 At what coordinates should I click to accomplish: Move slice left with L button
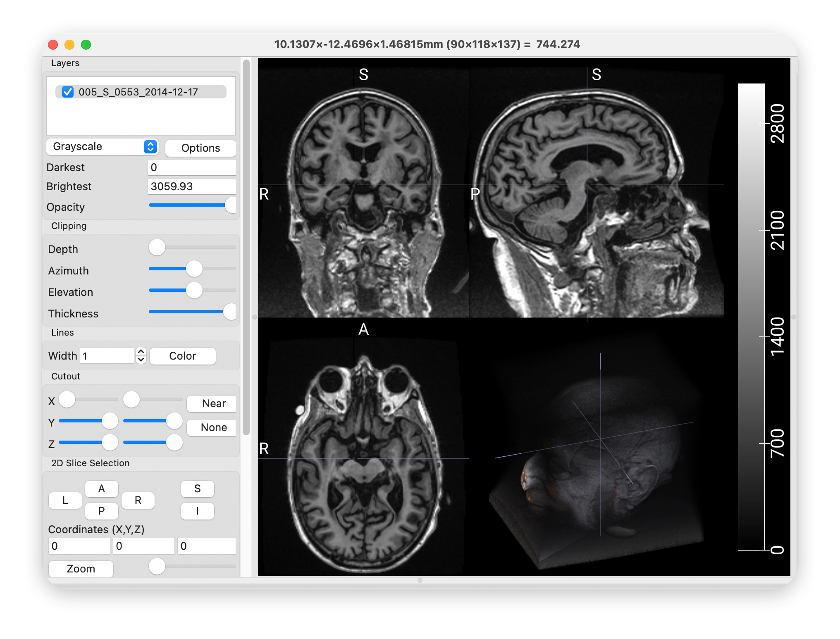pyautogui.click(x=65, y=500)
